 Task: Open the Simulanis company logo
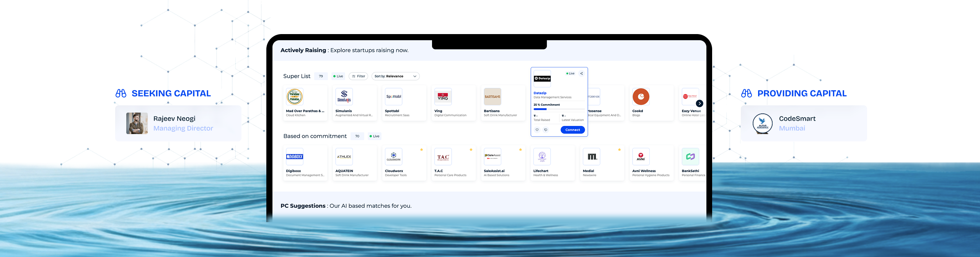point(344,97)
